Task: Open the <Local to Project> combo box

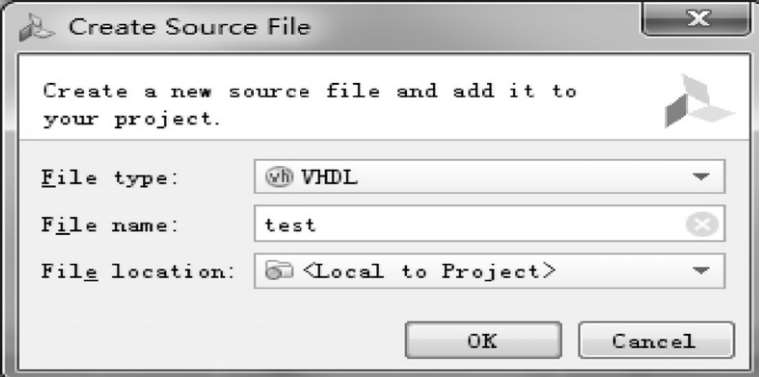Action: pyautogui.click(x=489, y=271)
